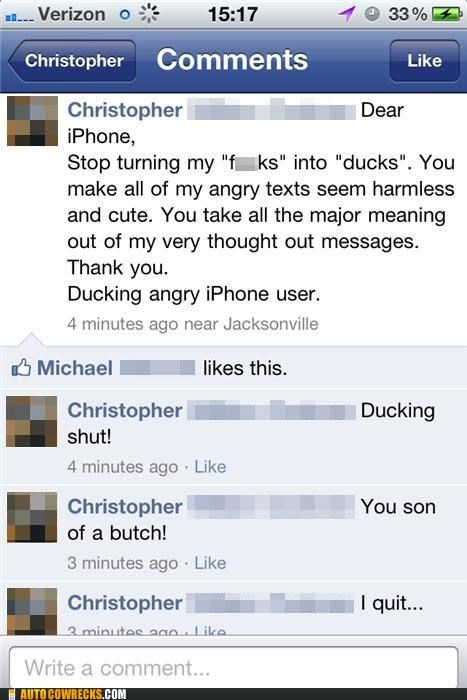Tap the 15:17 clock in status bar
The width and height of the screenshot is (467, 700).
click(x=233, y=14)
